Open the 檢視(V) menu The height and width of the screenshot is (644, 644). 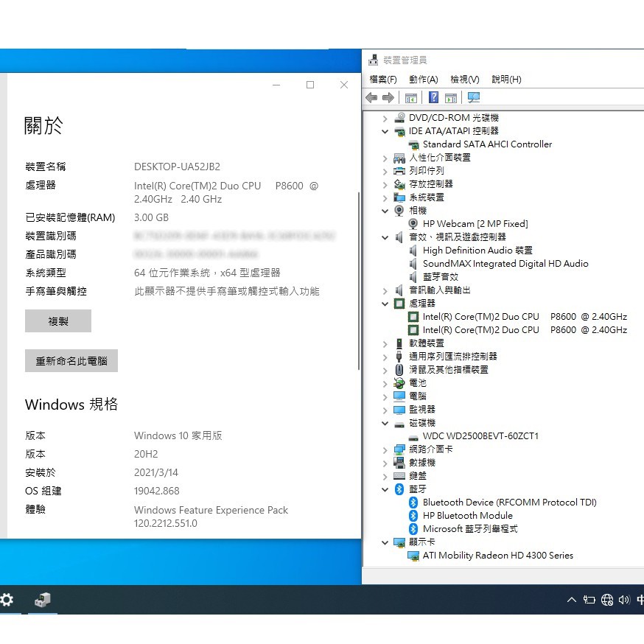click(464, 79)
